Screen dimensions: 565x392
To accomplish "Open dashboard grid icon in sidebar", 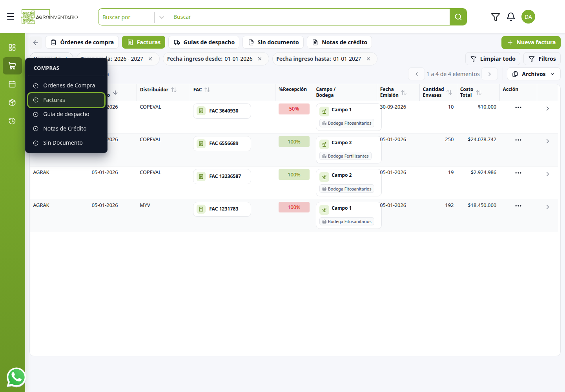I will [12, 47].
